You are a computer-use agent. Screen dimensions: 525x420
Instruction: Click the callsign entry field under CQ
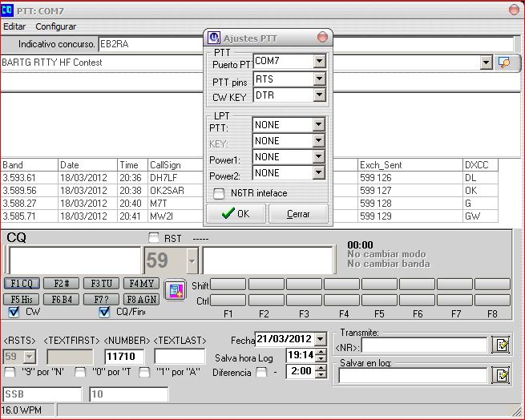(x=75, y=260)
